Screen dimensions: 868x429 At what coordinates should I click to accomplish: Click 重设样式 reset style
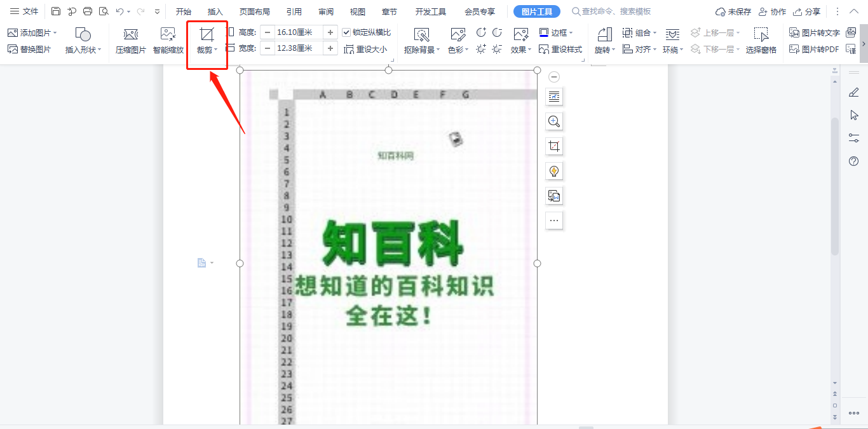pyautogui.click(x=560, y=49)
